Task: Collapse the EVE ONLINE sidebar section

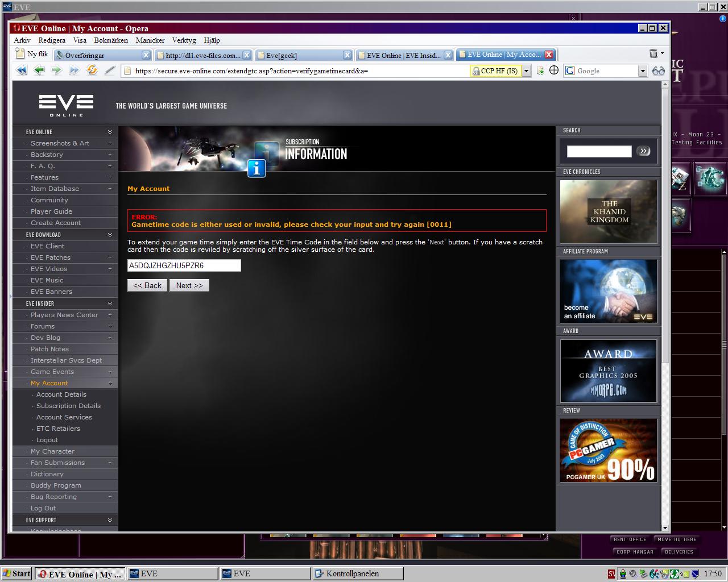Action: click(110, 132)
